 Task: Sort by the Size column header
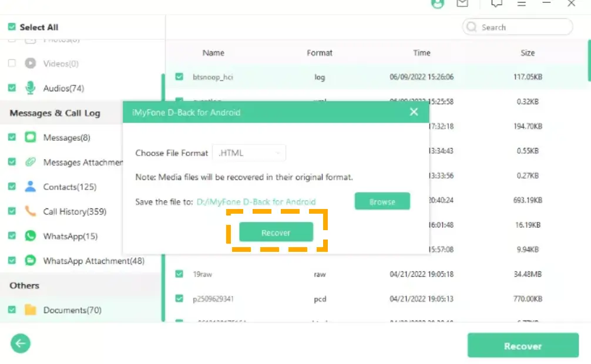528,53
